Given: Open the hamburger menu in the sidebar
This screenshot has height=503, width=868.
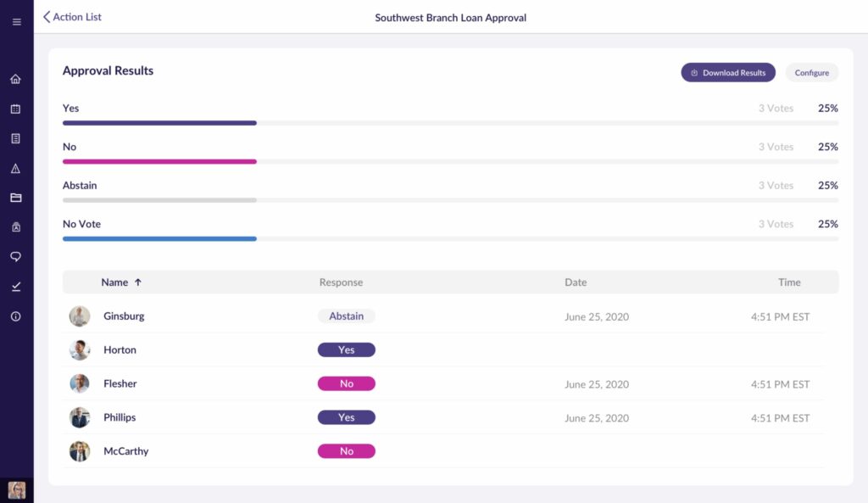Looking at the screenshot, I should coord(16,22).
